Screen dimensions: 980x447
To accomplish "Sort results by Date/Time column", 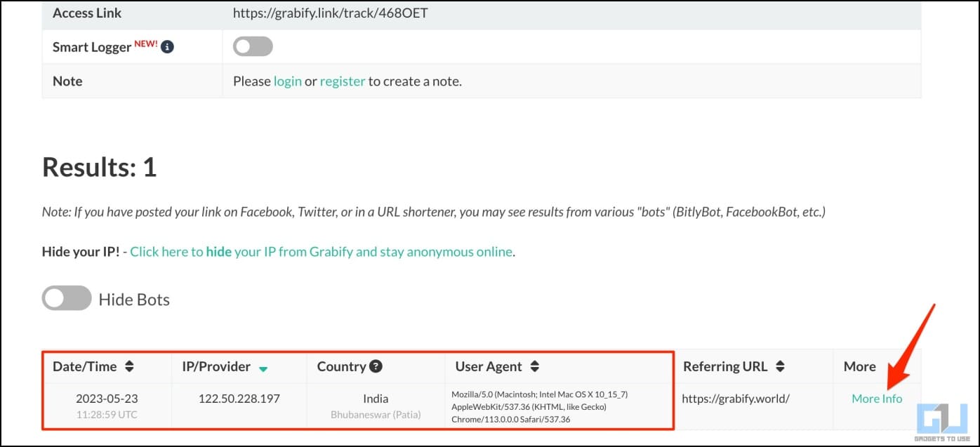I will 128,366.
